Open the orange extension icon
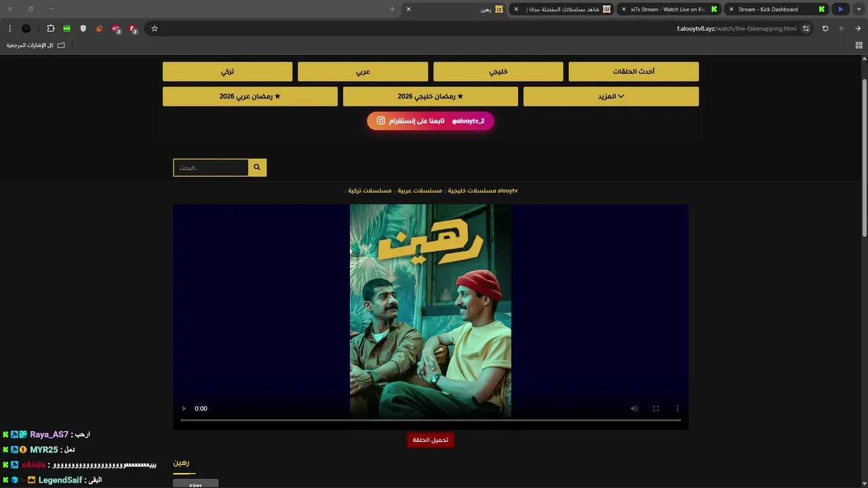This screenshot has height=488, width=868. (100, 28)
